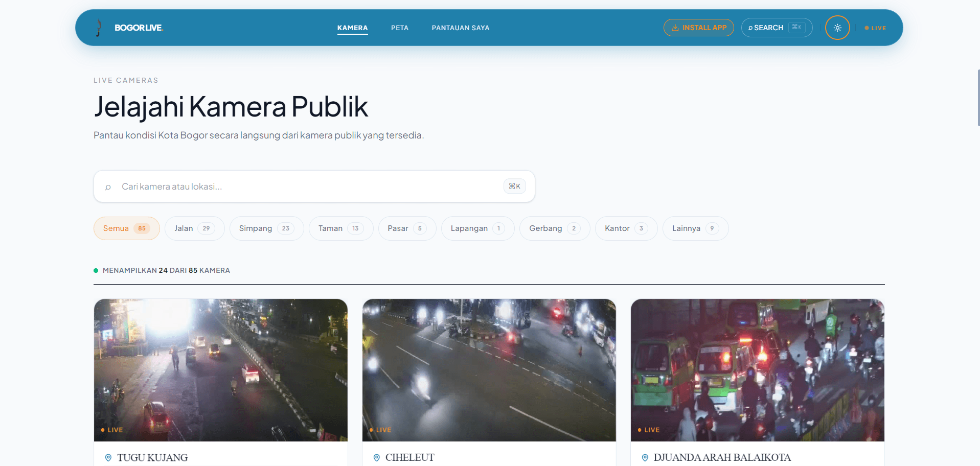Select the Kantor filter chip
The height and width of the screenshot is (466, 980).
pos(626,228)
